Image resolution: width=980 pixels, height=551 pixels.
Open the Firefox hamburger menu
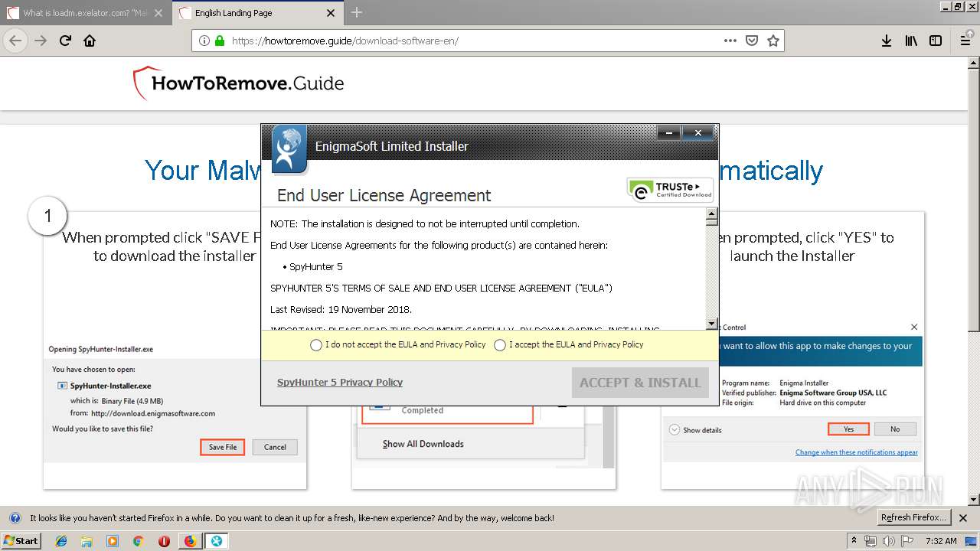coord(964,41)
